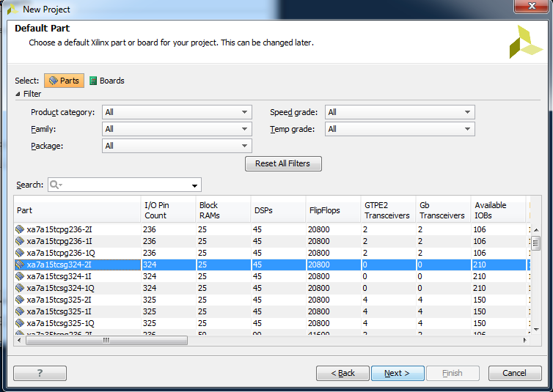Click chip icon of xa7a15tcpg236-1I row

(20, 241)
